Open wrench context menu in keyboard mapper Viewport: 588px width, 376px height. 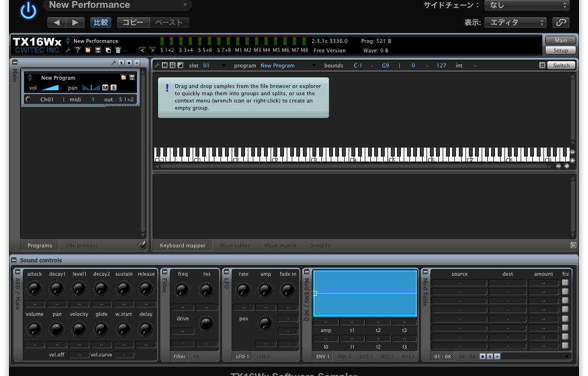157,65
